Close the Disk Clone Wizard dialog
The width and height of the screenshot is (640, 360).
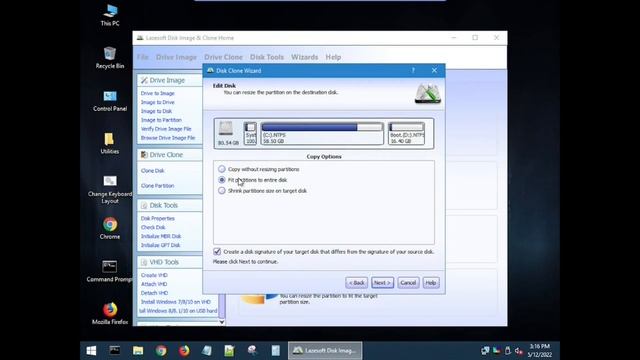click(434, 71)
